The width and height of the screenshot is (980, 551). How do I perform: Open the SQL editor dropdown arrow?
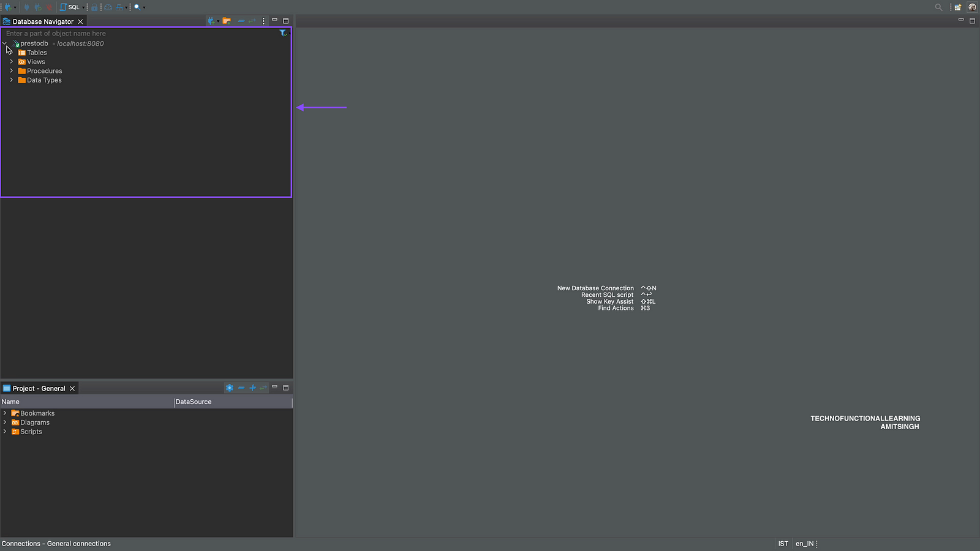pos(84,7)
